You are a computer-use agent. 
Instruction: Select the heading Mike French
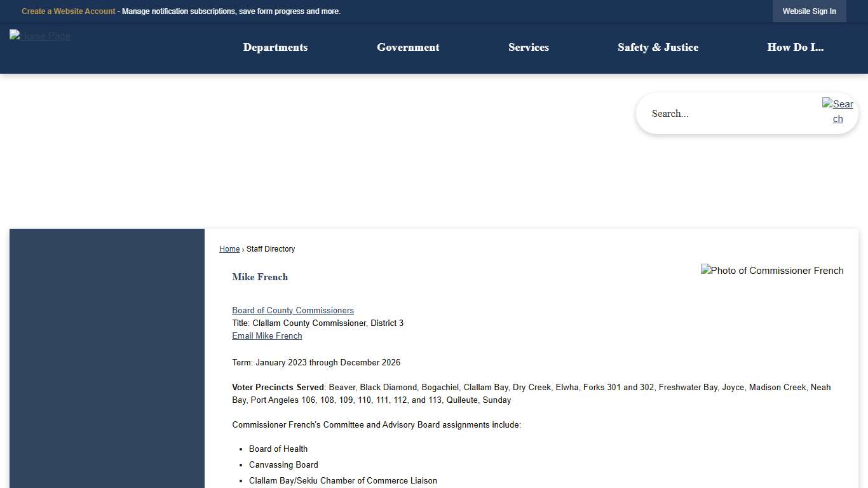260,277
